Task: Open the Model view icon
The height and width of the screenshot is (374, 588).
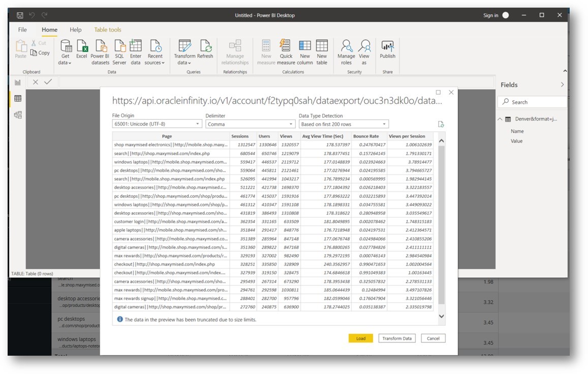Action: [x=18, y=114]
